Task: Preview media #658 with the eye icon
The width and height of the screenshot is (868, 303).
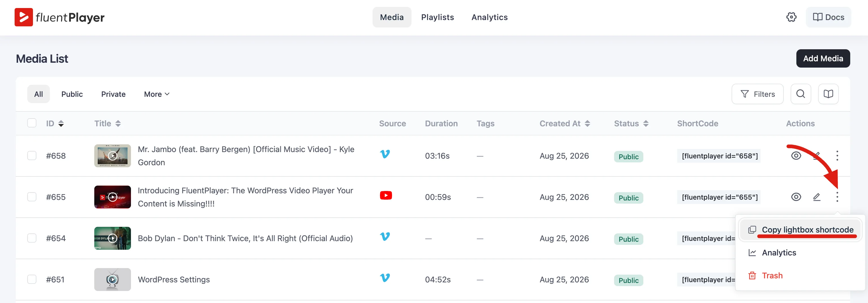Action: coord(796,156)
